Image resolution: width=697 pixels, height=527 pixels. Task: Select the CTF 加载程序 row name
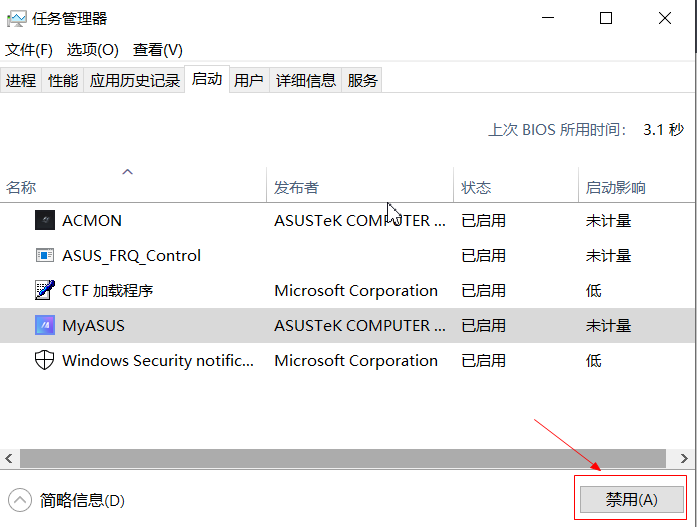click(107, 291)
